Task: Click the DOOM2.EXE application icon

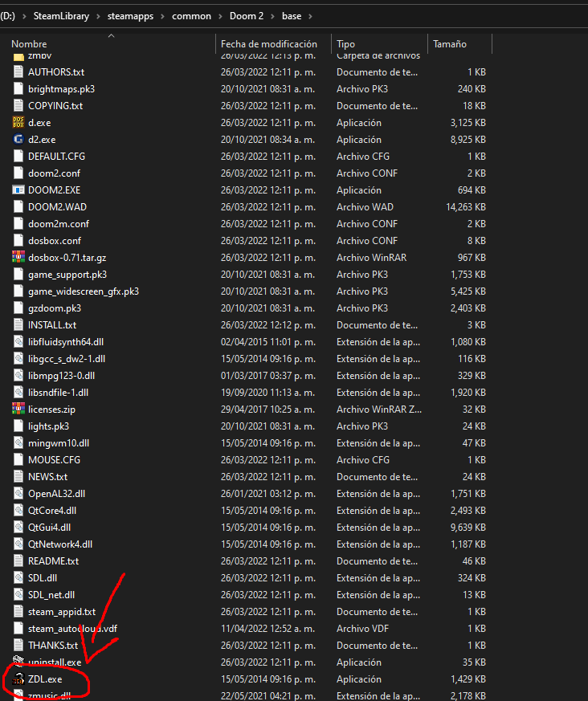Action: 18,190
